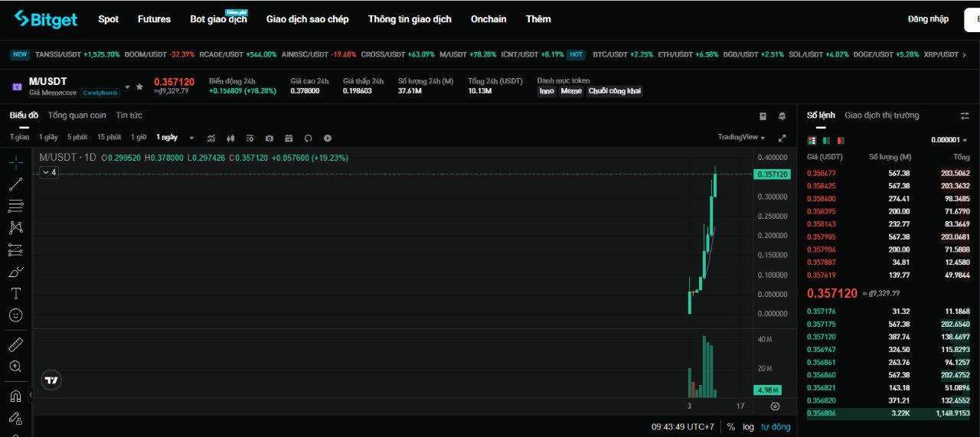Open the Thêm menu
Screen dimensions: 980x437
(x=538, y=19)
